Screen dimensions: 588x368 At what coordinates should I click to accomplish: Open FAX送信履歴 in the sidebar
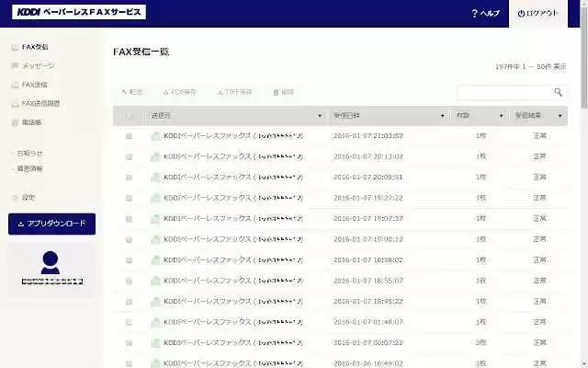pos(36,104)
